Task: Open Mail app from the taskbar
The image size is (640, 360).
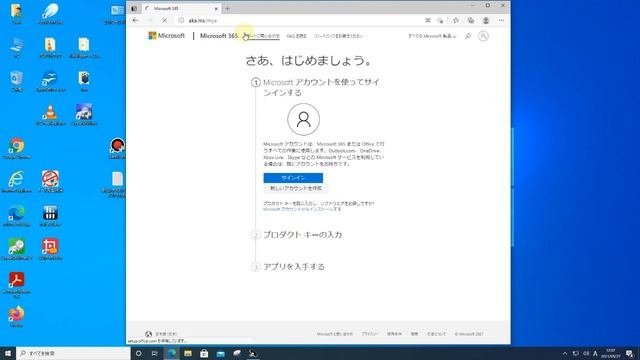Action: click(x=220, y=353)
